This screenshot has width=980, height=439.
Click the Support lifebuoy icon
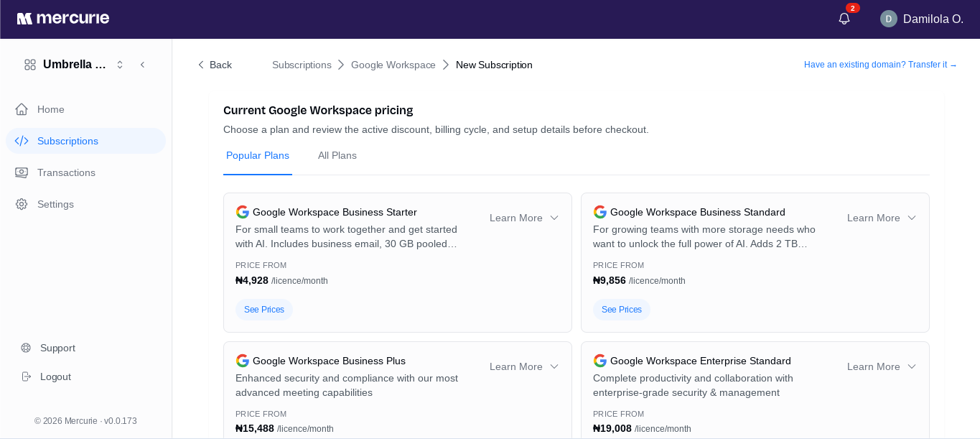click(x=26, y=348)
